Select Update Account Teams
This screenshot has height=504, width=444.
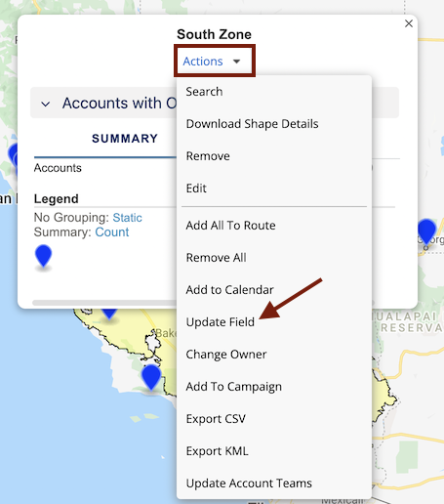tap(249, 483)
